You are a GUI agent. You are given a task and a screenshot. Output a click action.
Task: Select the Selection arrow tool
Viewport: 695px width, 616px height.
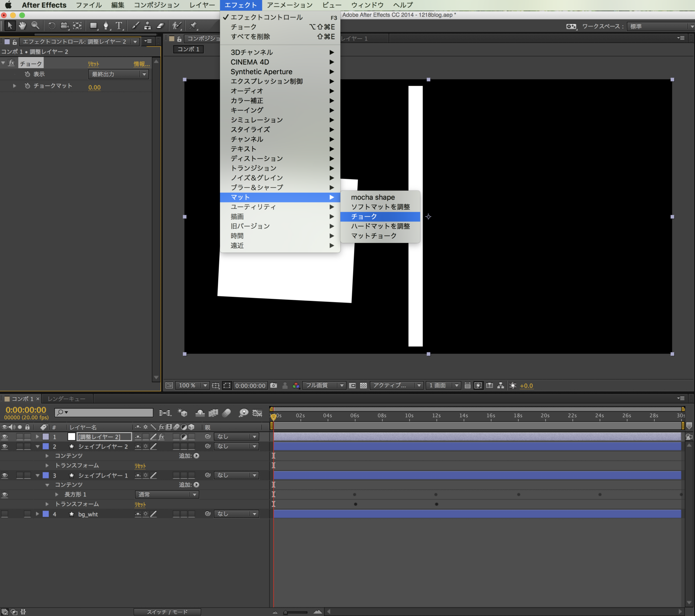point(10,26)
